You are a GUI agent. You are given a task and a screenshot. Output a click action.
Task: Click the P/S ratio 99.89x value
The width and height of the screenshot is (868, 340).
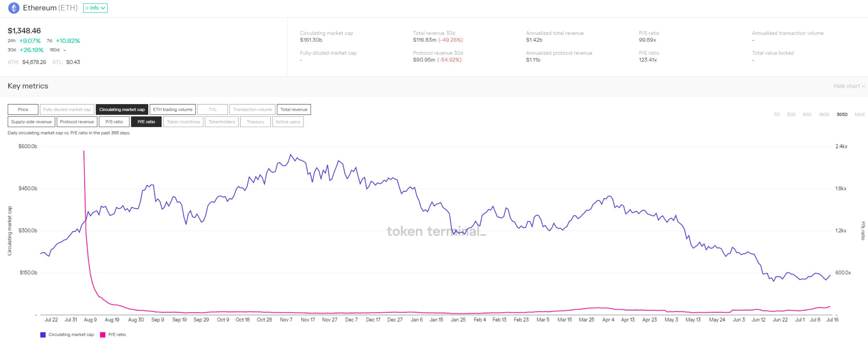[647, 40]
